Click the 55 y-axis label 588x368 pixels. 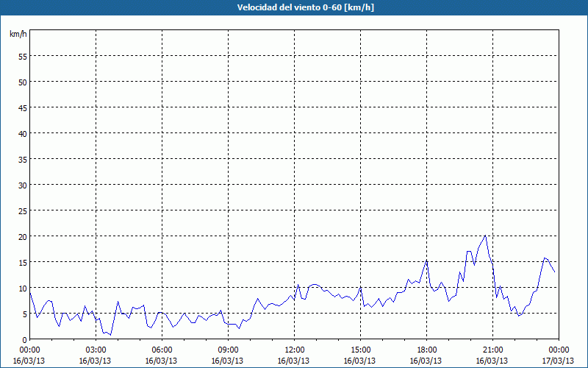[23, 57]
